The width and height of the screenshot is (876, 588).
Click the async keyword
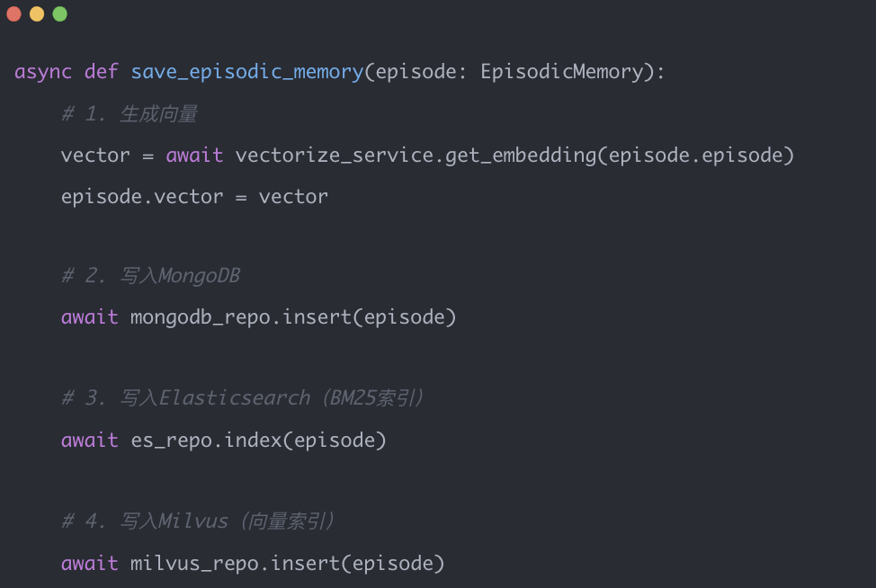43,72
